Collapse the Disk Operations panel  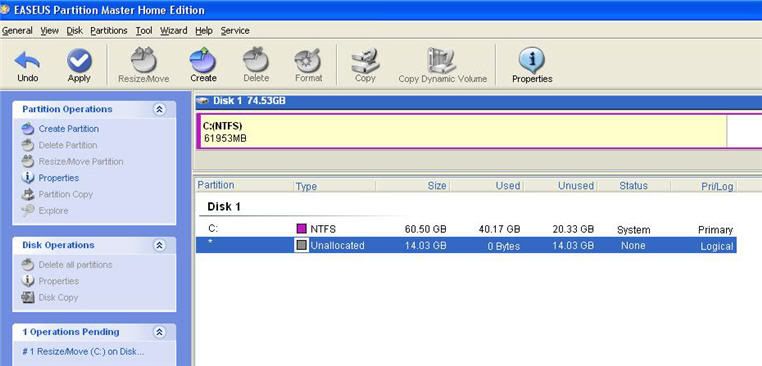159,245
